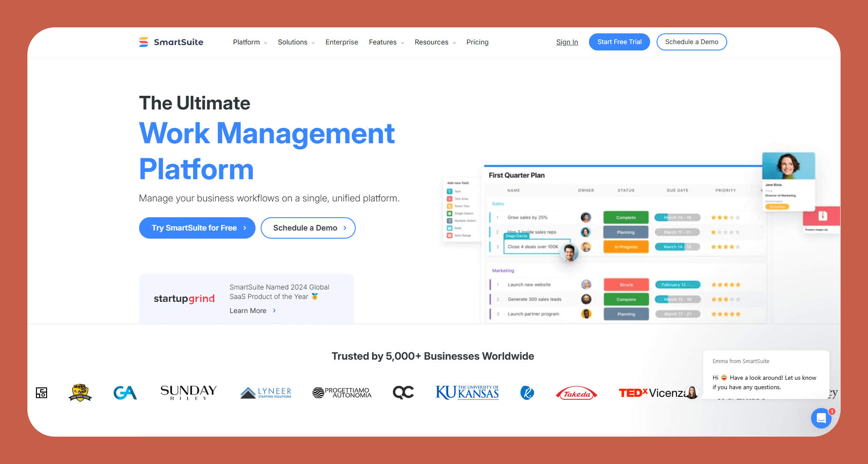Click Schedule a Demo in the header
This screenshot has width=868, height=464.
coord(692,42)
